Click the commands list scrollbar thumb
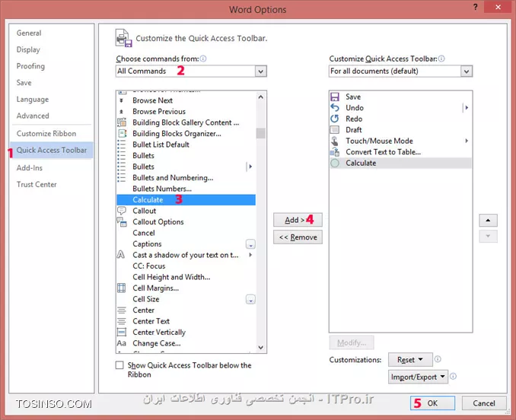516x420 pixels. pyautogui.click(x=260, y=133)
